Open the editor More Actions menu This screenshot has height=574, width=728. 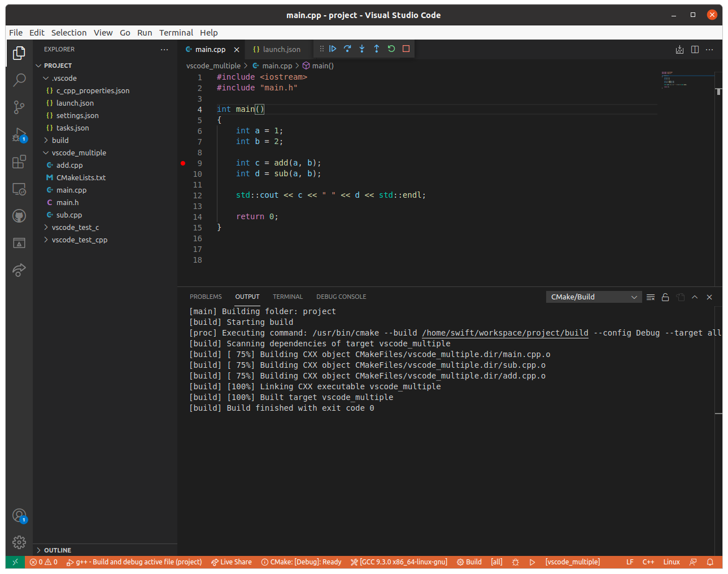(709, 49)
